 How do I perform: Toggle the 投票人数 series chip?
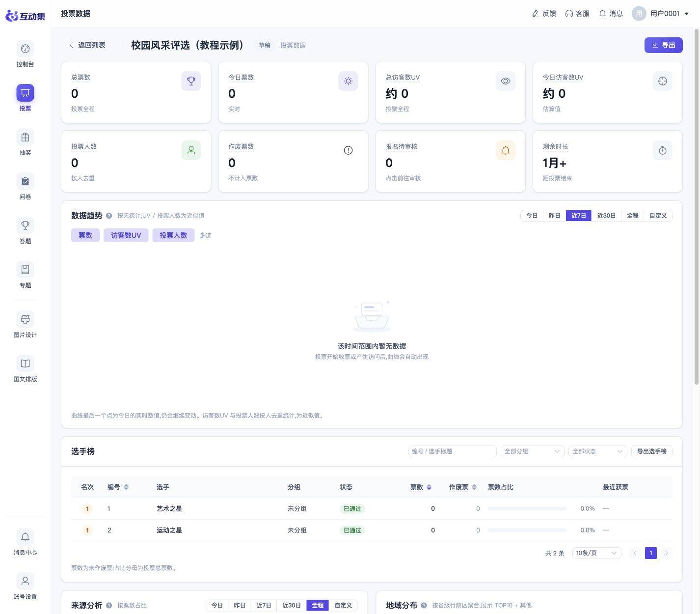173,235
